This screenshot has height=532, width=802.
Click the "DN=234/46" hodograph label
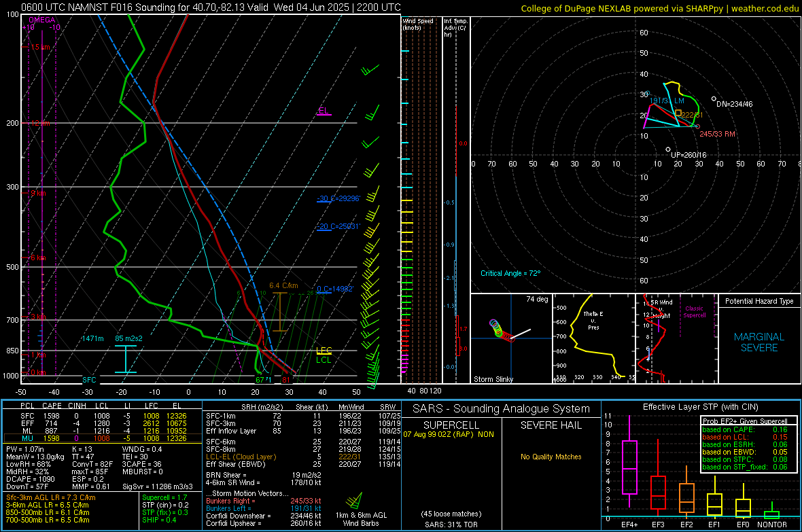tap(734, 105)
